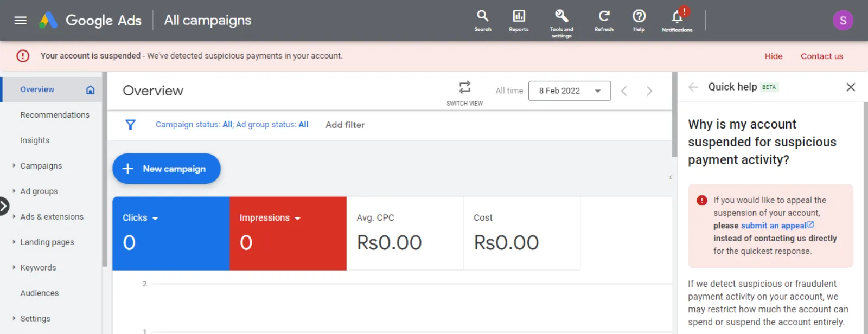Open the Impressions metric dropdown
The image size is (868, 334).
click(297, 218)
